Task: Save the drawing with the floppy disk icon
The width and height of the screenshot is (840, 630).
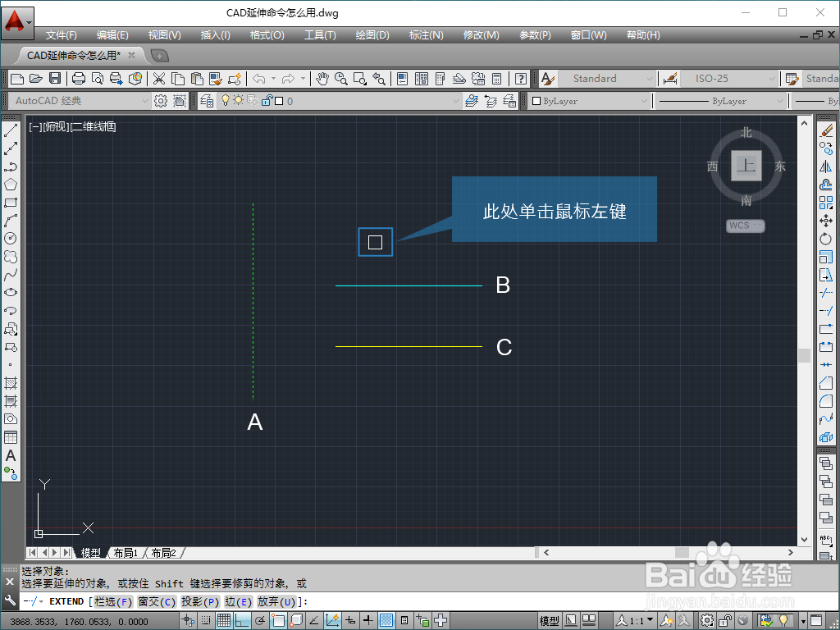Action: [55, 79]
